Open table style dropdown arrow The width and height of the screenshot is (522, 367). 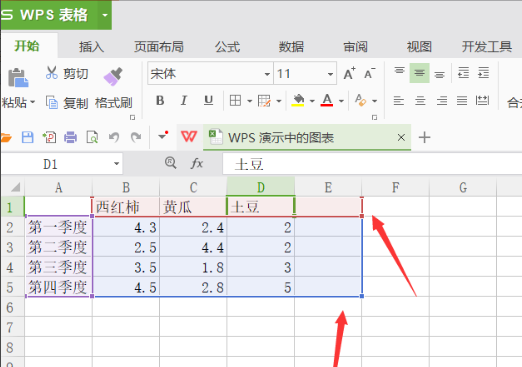[279, 101]
